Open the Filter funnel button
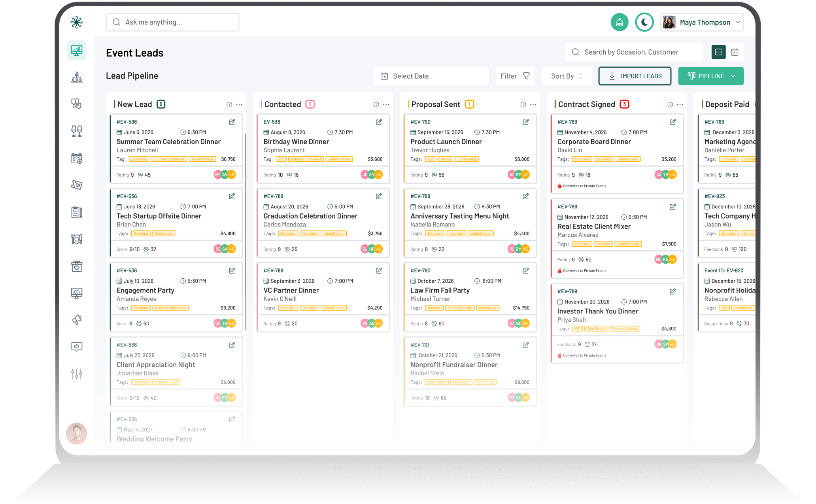816x504 pixels. pyautogui.click(x=515, y=76)
